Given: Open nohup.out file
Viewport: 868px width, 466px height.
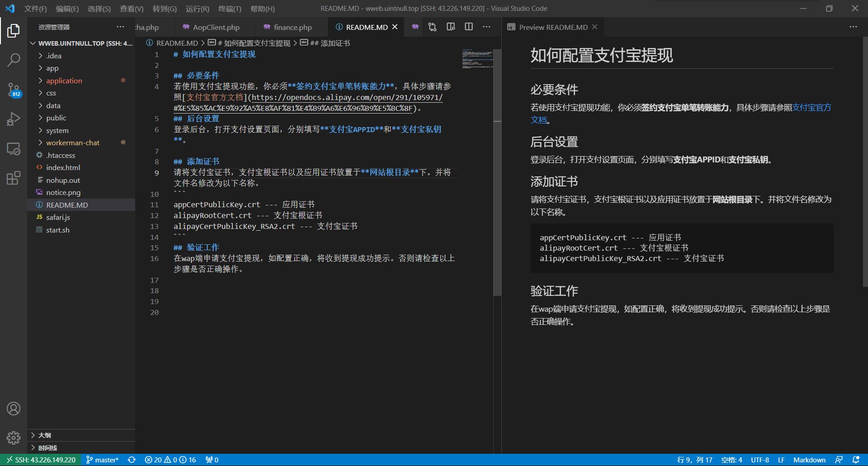Looking at the screenshot, I should coord(81,180).
